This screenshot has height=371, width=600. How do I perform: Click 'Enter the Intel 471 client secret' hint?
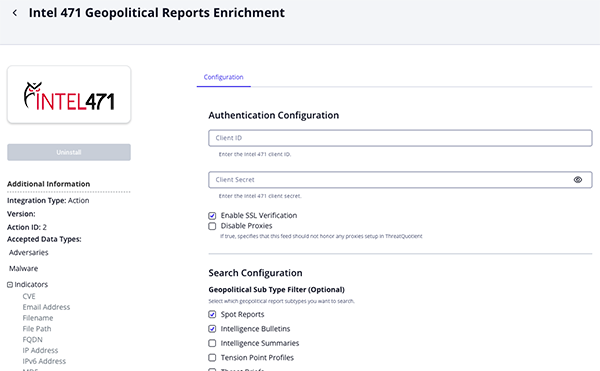pyautogui.click(x=260, y=196)
